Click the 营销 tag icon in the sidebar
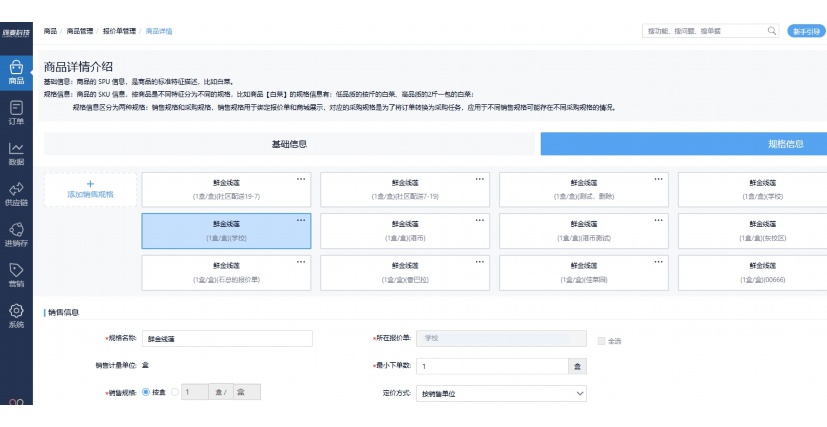 16,275
